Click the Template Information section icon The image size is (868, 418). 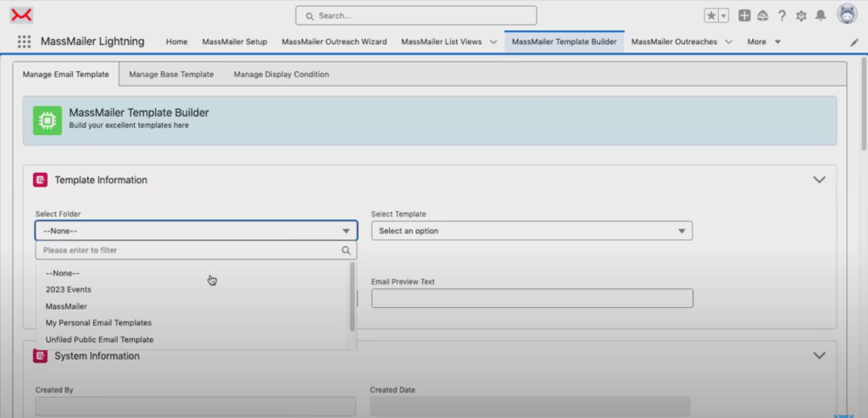[x=40, y=180]
